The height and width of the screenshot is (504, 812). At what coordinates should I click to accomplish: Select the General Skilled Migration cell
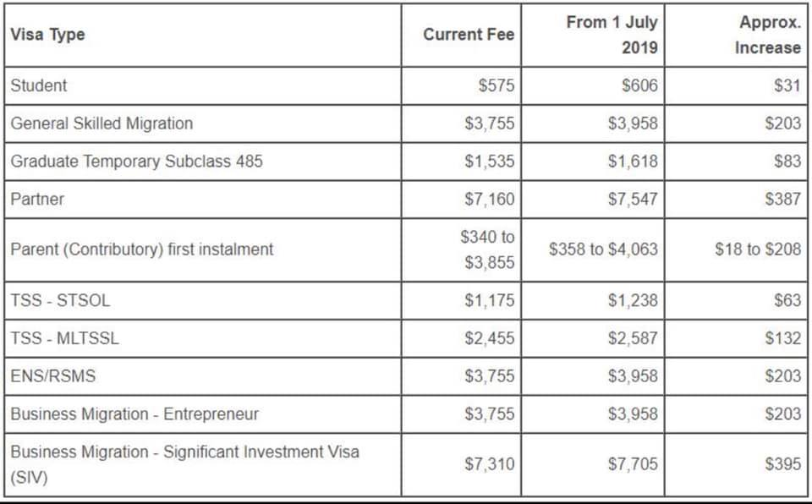pyautogui.click(x=101, y=123)
